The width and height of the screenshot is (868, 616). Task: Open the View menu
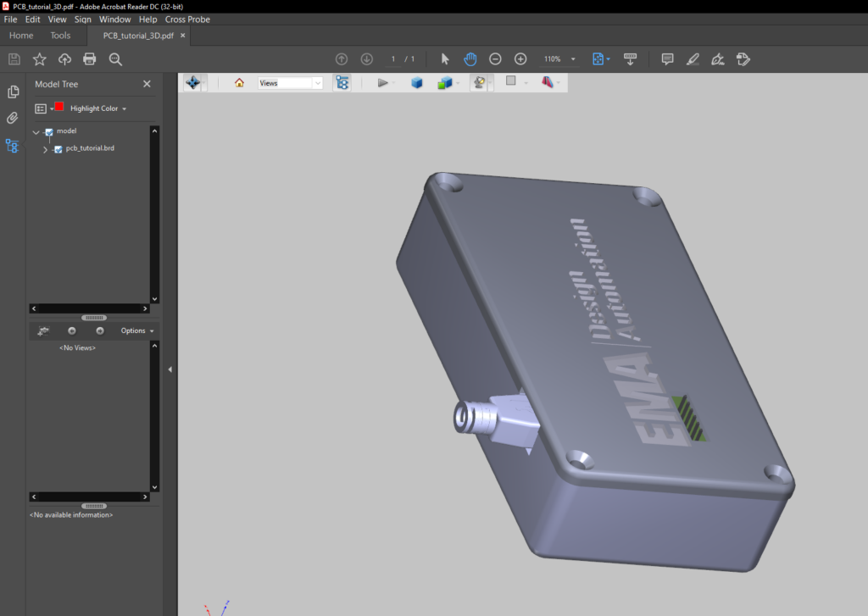[x=57, y=19]
